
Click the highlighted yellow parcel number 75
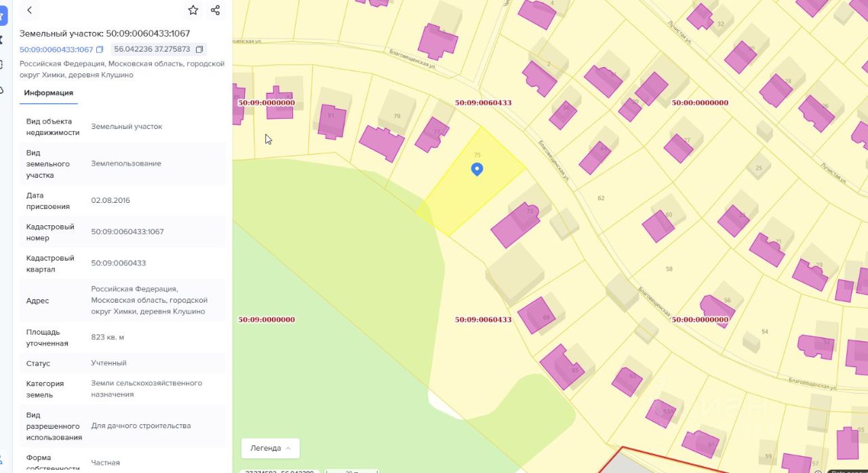point(477,155)
